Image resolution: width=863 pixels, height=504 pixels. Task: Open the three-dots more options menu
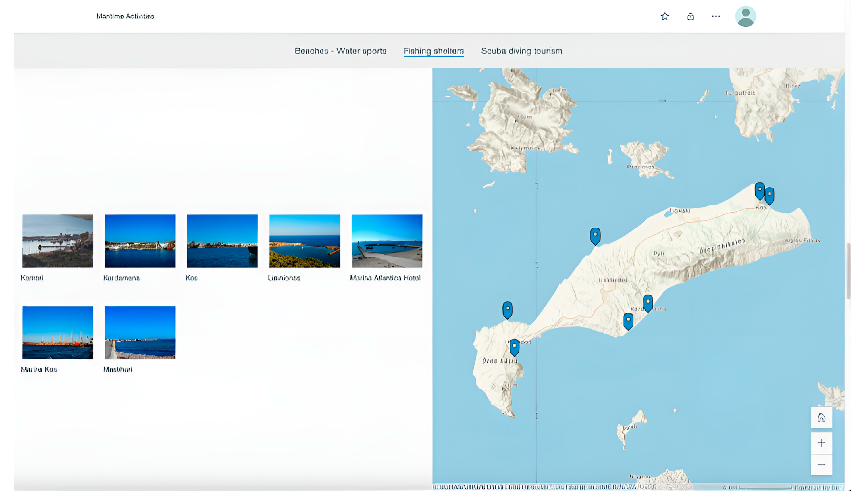pos(716,16)
